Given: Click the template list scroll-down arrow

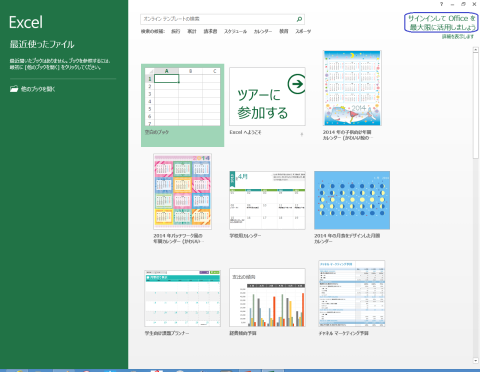Looking at the screenshot, I should point(476,361).
